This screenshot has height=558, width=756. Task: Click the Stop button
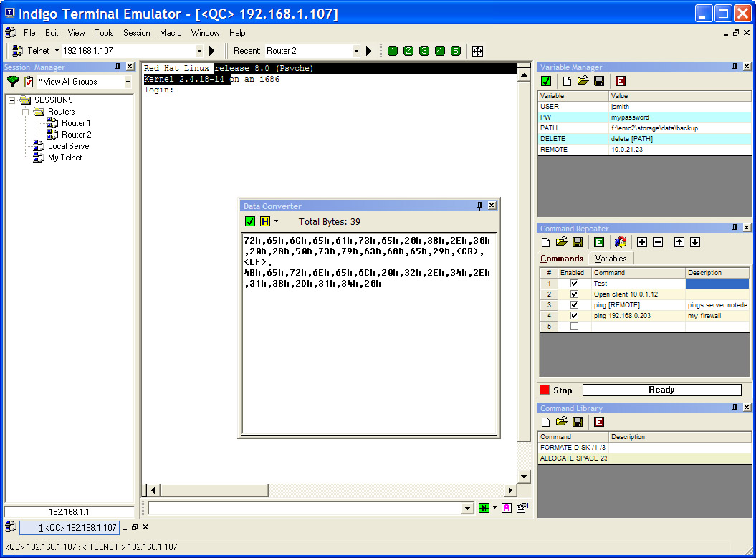(556, 390)
